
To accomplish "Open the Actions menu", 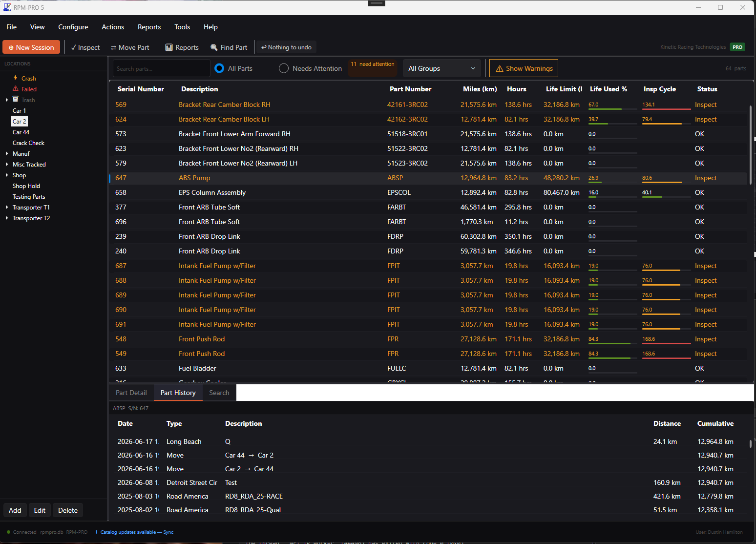I will (x=113, y=27).
